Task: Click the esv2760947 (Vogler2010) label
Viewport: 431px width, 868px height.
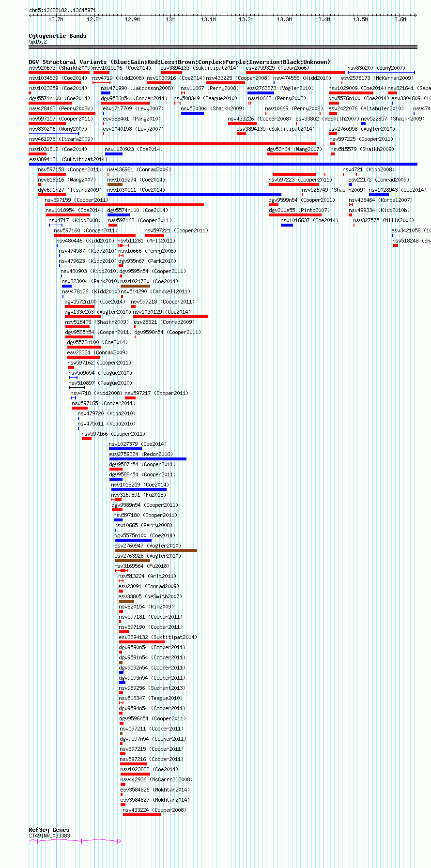Action: coord(148,546)
